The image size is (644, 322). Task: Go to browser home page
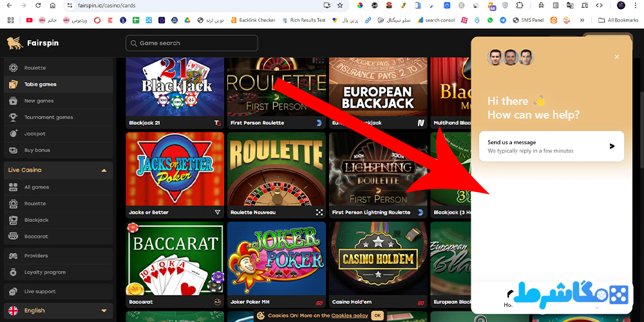(x=53, y=5)
